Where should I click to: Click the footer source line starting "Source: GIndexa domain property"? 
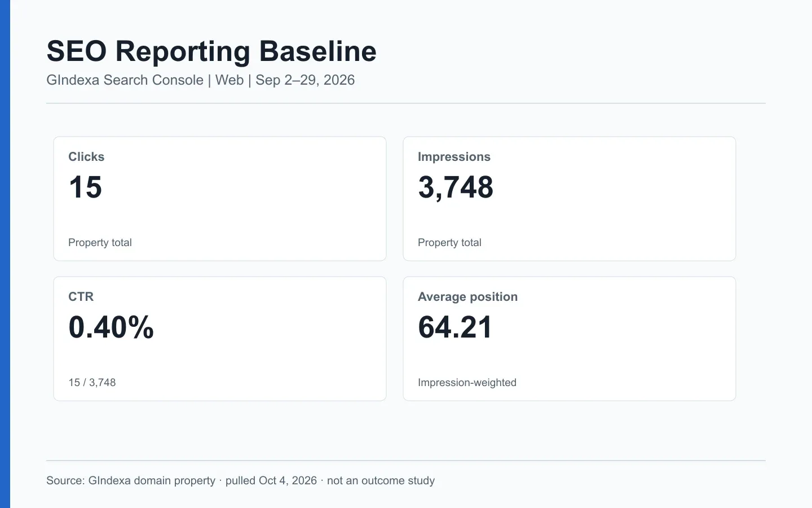point(241,481)
